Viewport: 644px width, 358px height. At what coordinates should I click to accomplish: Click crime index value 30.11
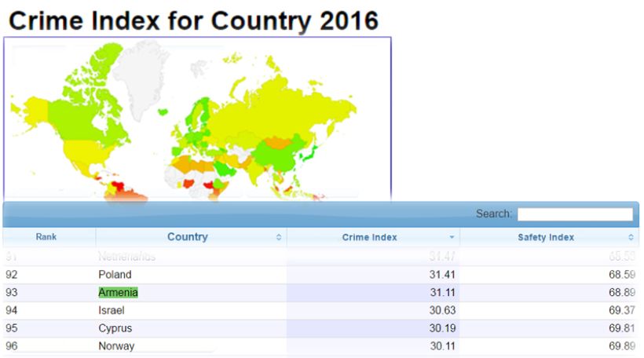(442, 346)
